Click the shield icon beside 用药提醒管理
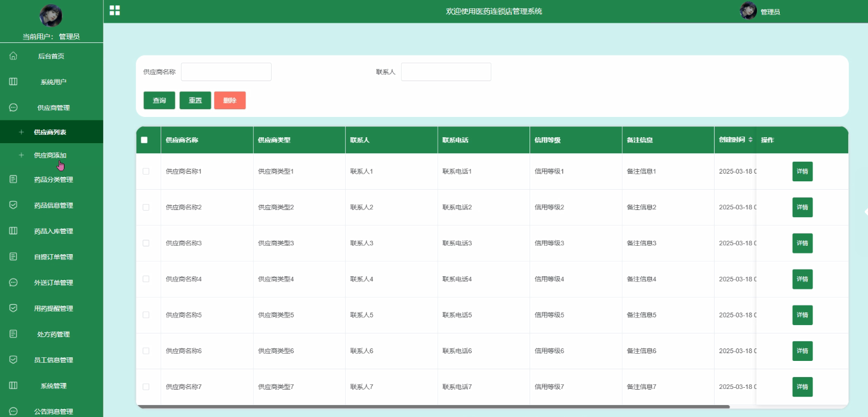Image resolution: width=868 pixels, height=417 pixels. [x=13, y=308]
